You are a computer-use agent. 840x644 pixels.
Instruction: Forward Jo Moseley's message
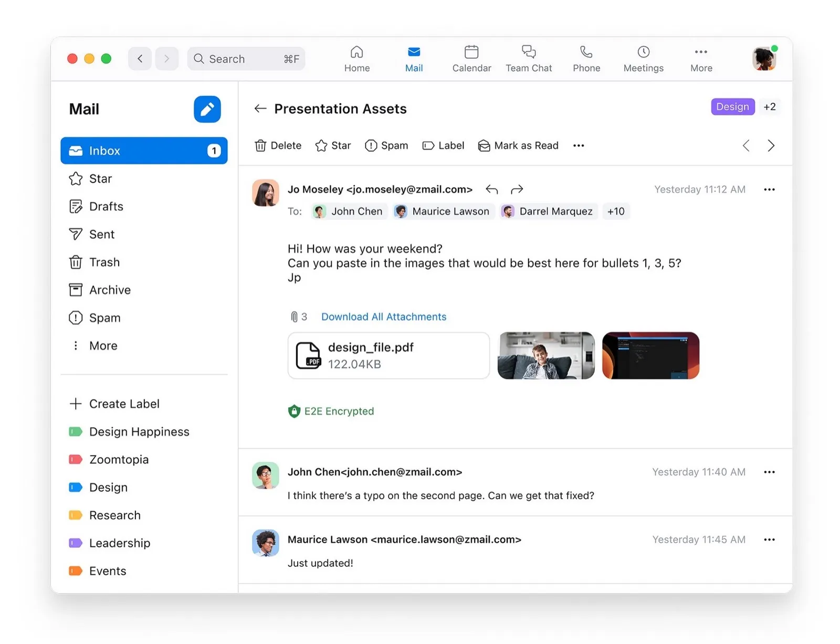(517, 189)
